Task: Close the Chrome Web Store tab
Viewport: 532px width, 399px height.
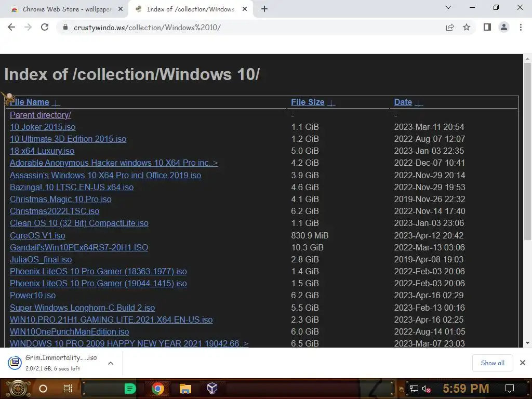Action: 121,9
